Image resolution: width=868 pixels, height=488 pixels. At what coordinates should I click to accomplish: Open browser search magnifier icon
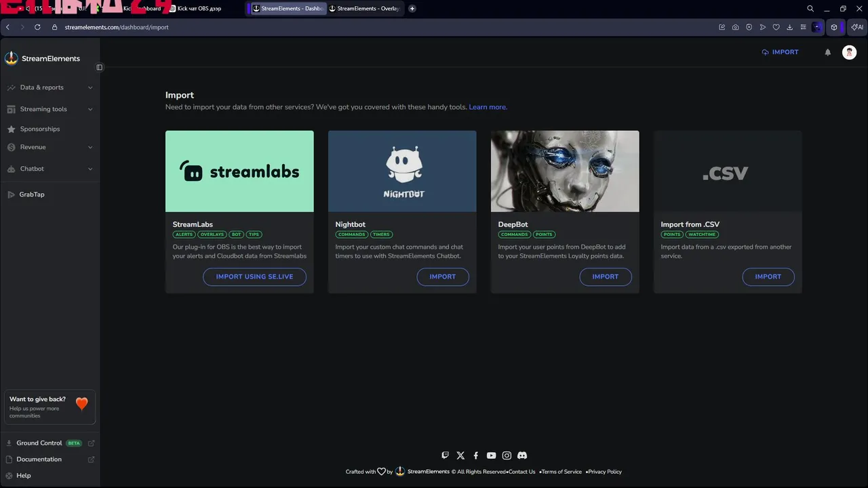pyautogui.click(x=810, y=9)
